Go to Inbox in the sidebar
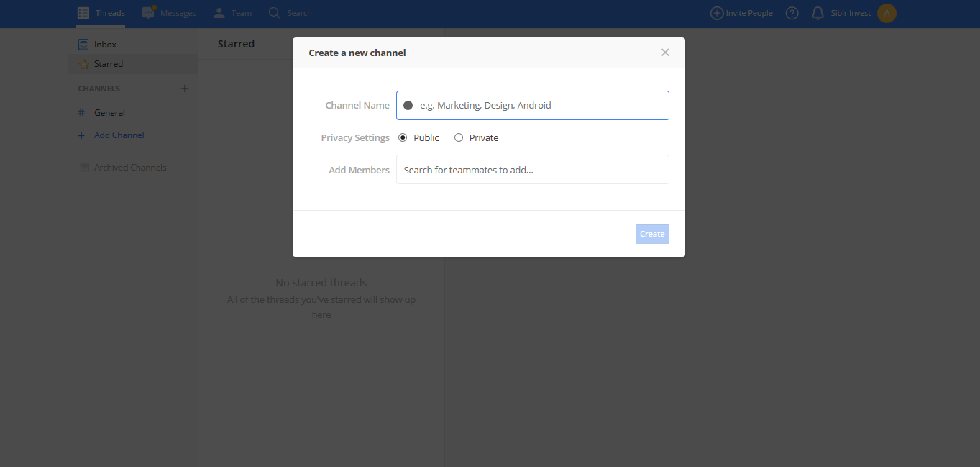Viewport: 980px width, 467px height. [x=133, y=45]
